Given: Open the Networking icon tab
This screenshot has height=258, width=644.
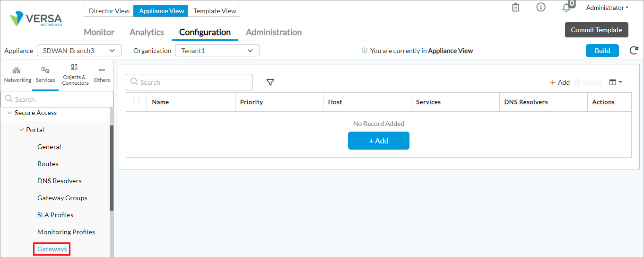Looking at the screenshot, I should 17,75.
